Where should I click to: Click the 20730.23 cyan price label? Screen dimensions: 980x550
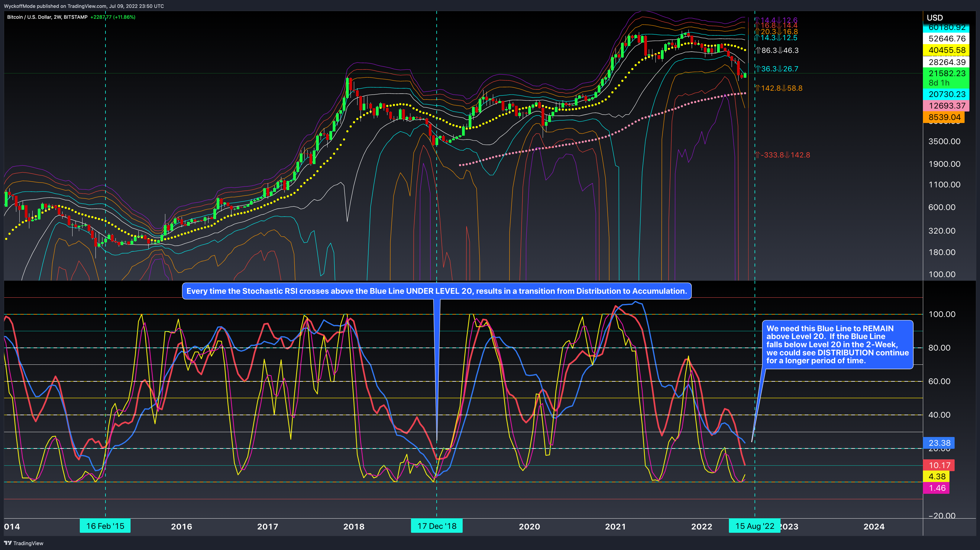(946, 94)
